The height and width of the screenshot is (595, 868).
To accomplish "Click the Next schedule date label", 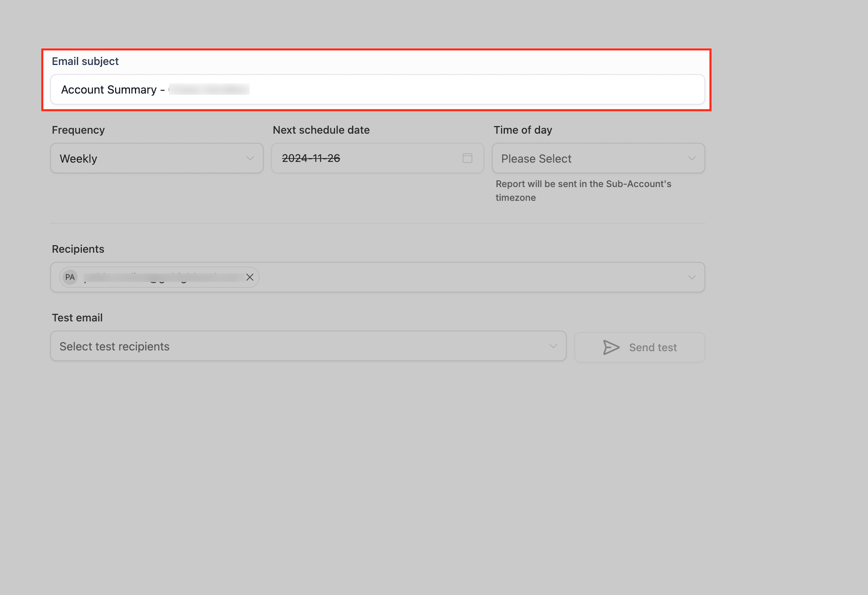I will [x=321, y=130].
